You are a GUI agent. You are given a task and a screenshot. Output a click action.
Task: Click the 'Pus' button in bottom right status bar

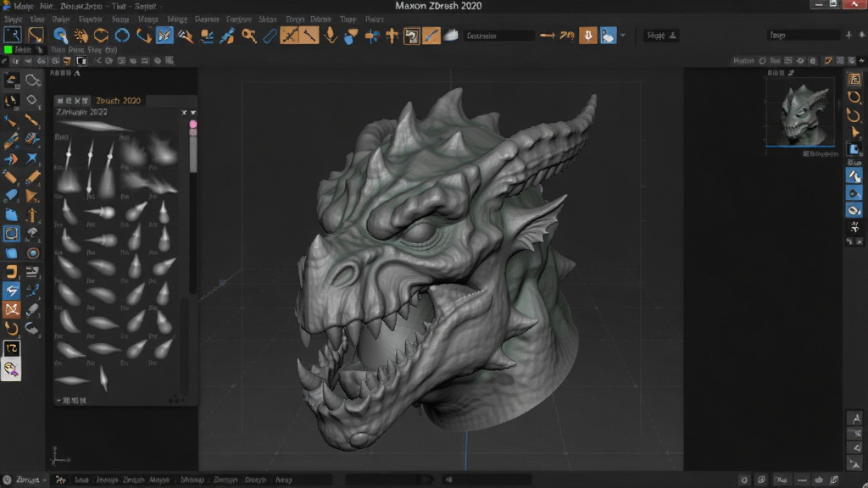[x=781, y=480]
